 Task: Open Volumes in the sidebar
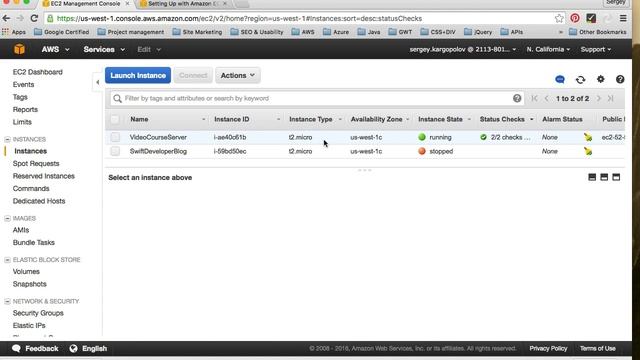(x=26, y=271)
